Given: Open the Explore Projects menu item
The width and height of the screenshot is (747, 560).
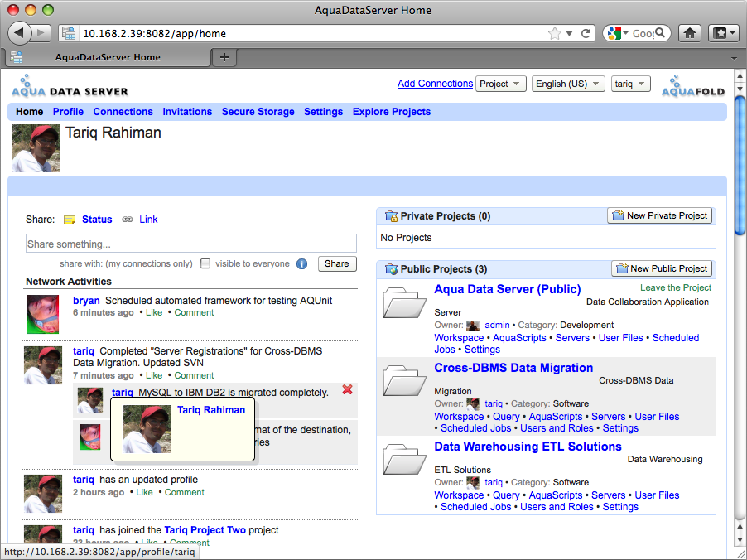Looking at the screenshot, I should [x=392, y=112].
